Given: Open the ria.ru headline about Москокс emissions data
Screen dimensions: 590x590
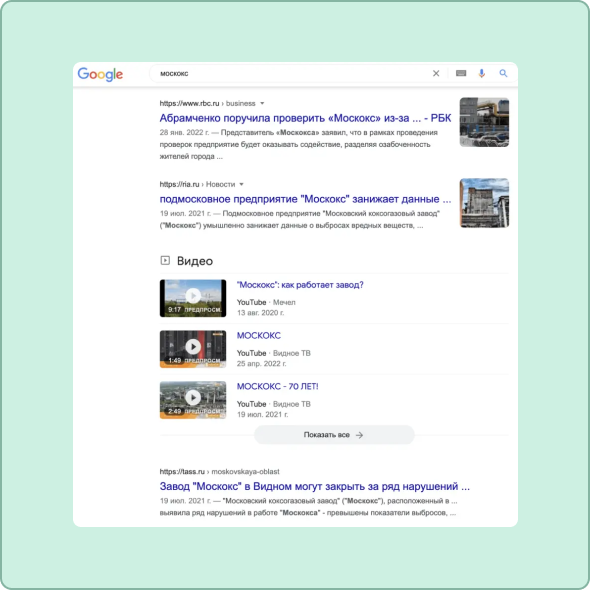Looking at the screenshot, I should (305, 199).
